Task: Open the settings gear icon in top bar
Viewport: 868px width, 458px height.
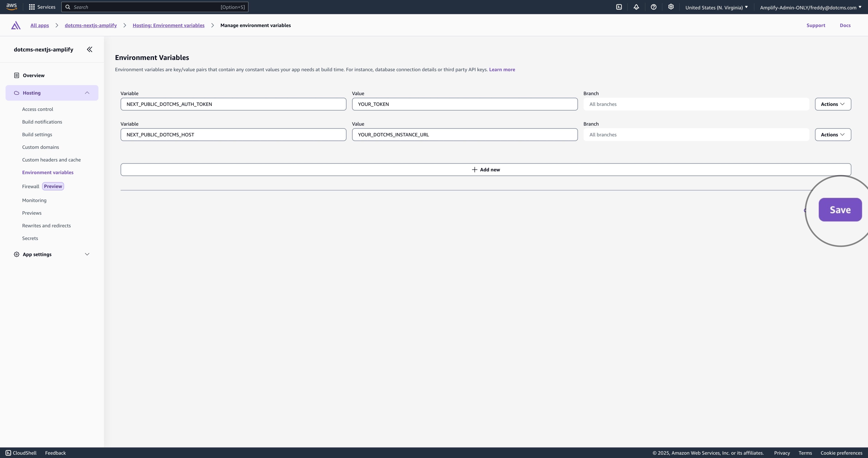Action: coord(671,7)
